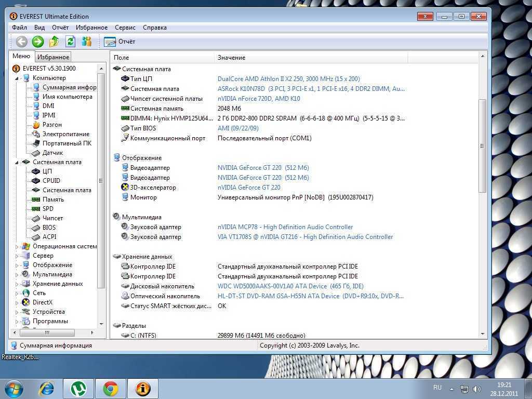Select the EVEREST v5.30.1900 root item

44,68
